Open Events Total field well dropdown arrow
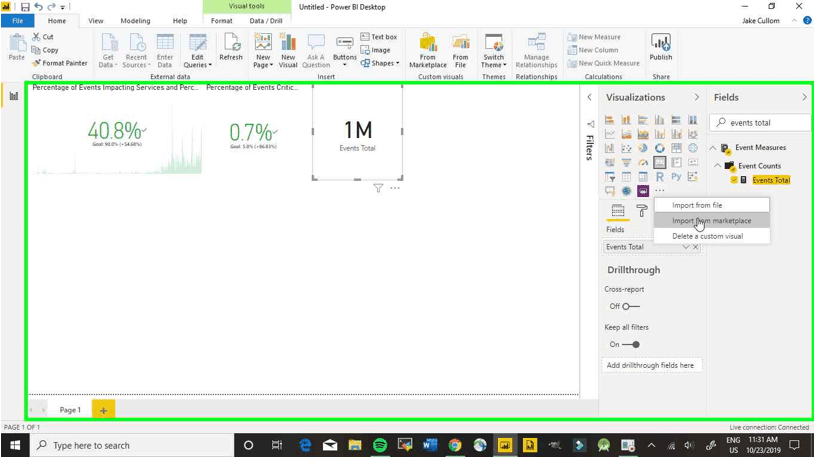 tap(686, 247)
